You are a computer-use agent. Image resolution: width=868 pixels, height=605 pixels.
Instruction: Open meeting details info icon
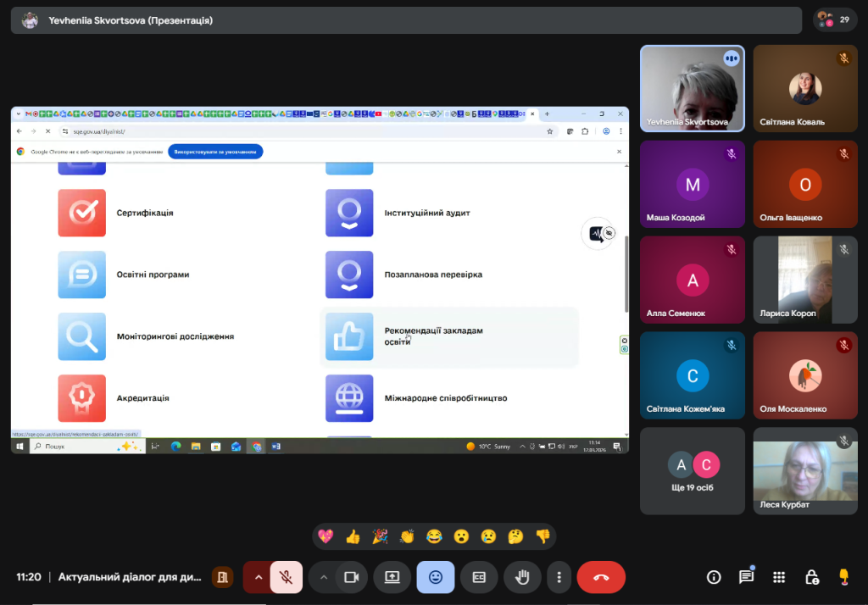(x=714, y=577)
